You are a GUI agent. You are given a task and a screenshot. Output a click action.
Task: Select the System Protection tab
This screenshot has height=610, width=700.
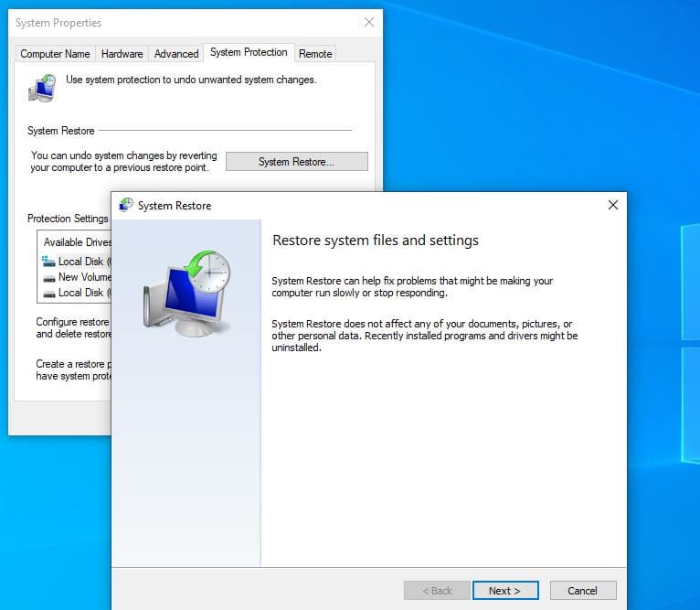tap(249, 53)
